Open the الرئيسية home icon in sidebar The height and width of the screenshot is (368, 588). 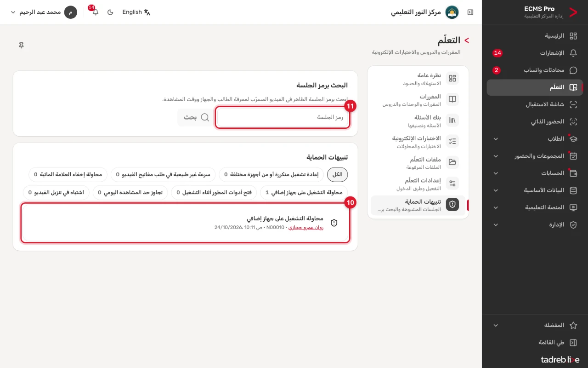(573, 36)
